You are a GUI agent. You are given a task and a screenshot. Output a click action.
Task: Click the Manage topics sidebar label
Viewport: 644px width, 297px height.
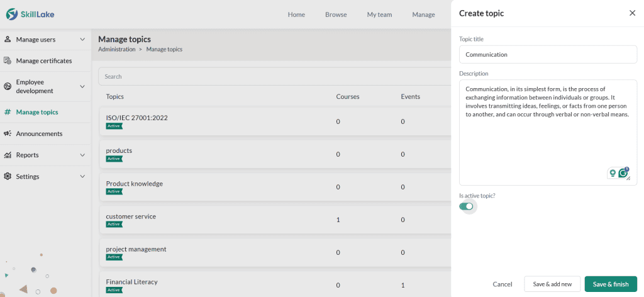37,112
